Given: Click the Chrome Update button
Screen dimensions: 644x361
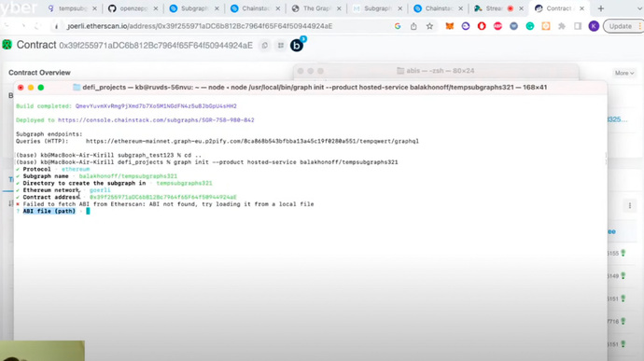Looking at the screenshot, I should [620, 26].
